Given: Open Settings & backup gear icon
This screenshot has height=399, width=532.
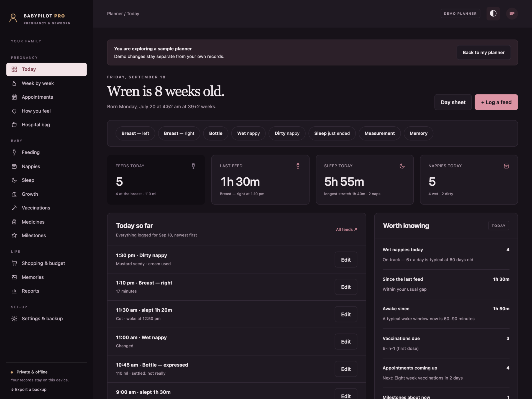Looking at the screenshot, I should (x=14, y=319).
